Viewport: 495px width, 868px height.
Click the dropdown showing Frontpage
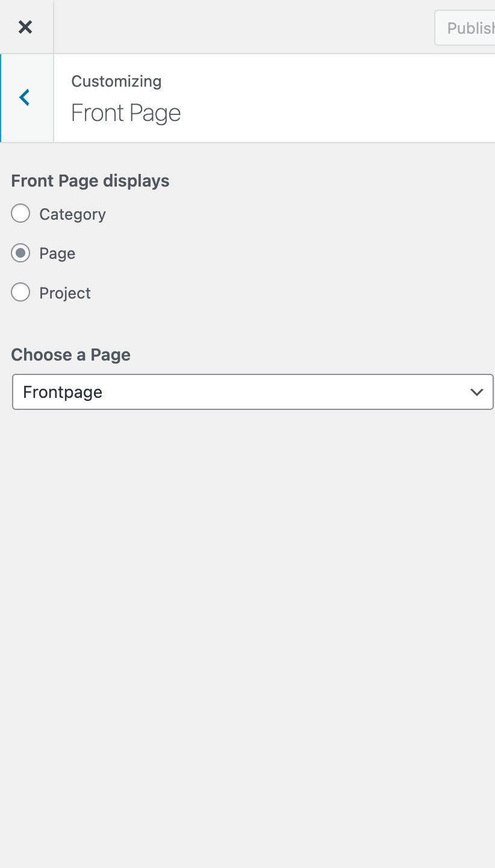[x=253, y=392]
